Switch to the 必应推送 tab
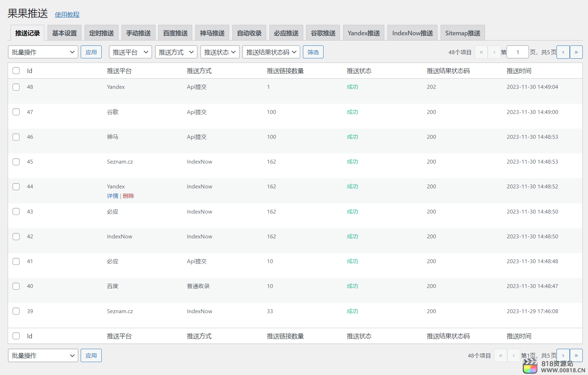Viewport: 588px width, 375px height. tap(286, 33)
